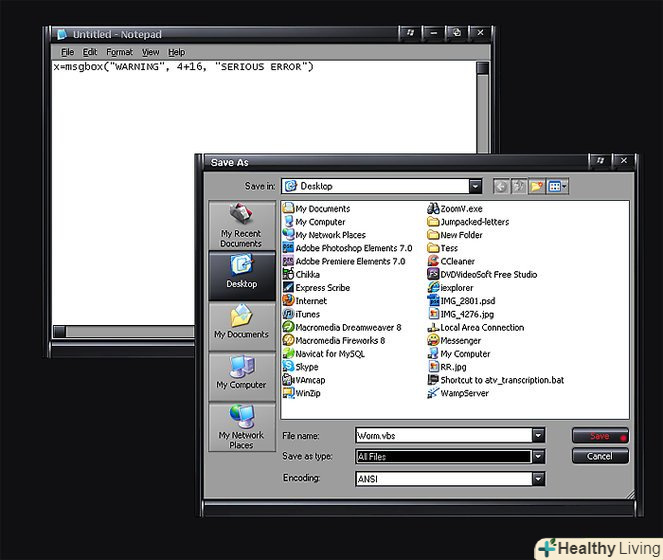663x560 pixels.
Task: Click the Cancel button in Save As
Action: (600, 456)
